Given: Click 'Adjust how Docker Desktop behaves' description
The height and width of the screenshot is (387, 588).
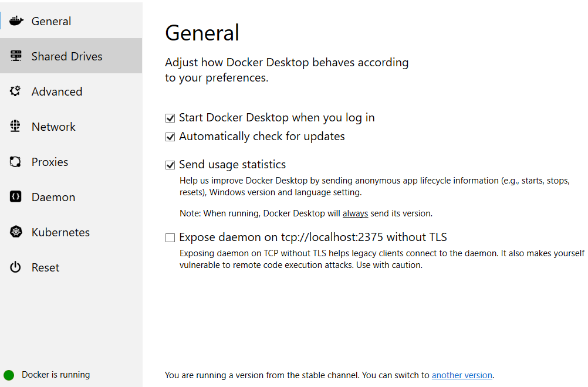Looking at the screenshot, I should 287,70.
